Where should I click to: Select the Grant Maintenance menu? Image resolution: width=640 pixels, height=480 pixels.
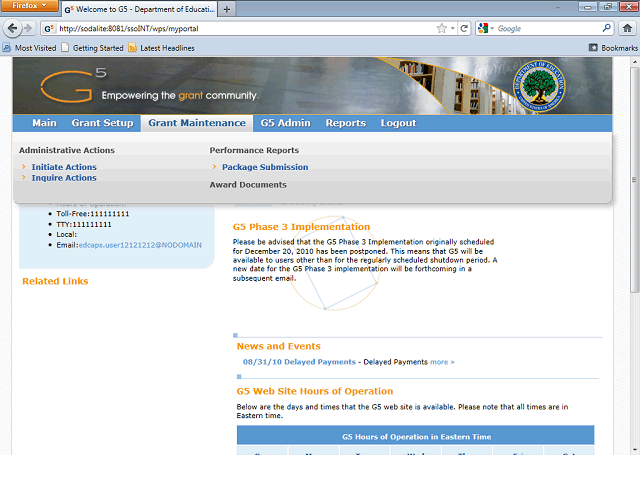197,123
